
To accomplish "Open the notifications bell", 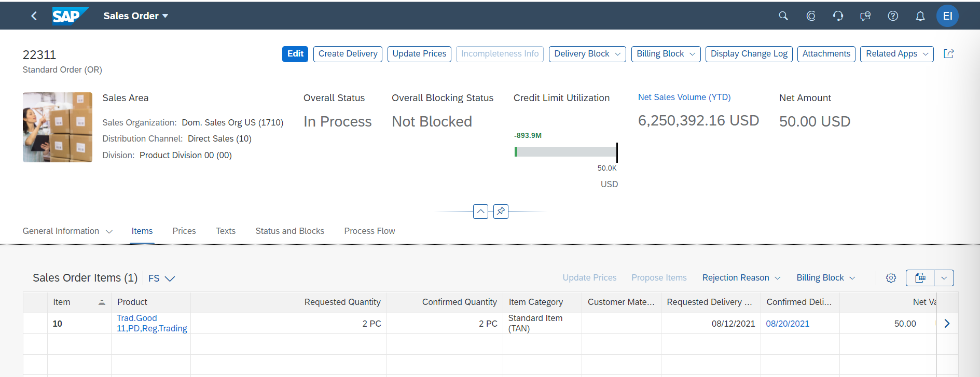I will pos(920,16).
